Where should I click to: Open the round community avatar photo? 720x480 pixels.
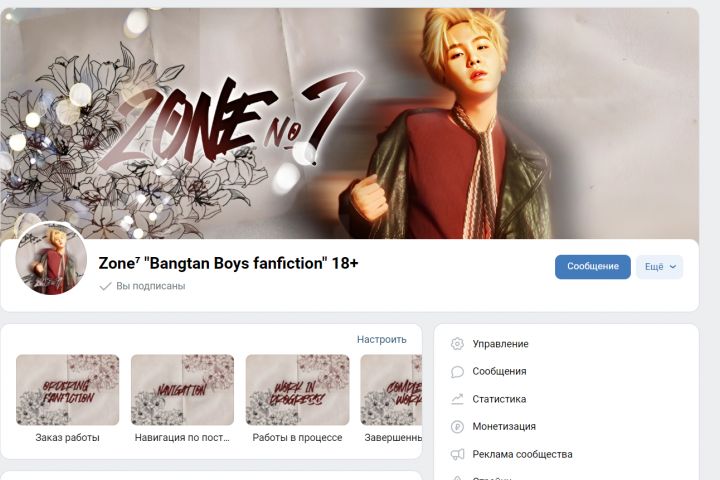(x=51, y=259)
